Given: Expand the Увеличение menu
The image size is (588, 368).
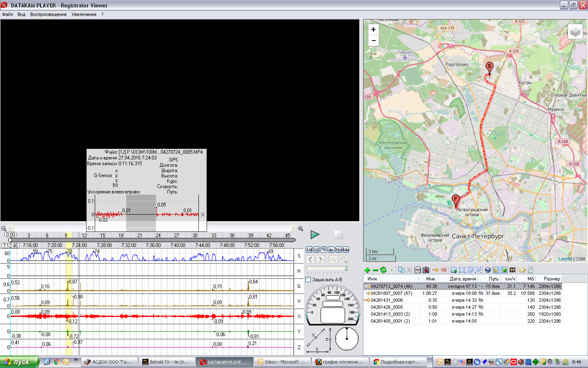Looking at the screenshot, I should 84,14.
